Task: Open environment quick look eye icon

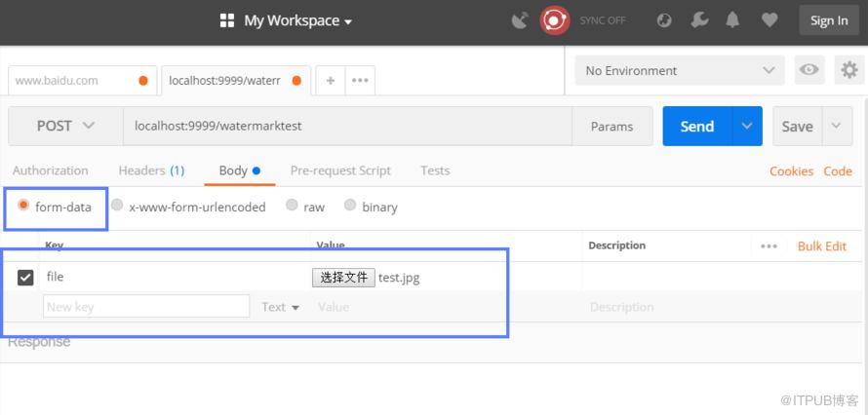Action: (809, 70)
